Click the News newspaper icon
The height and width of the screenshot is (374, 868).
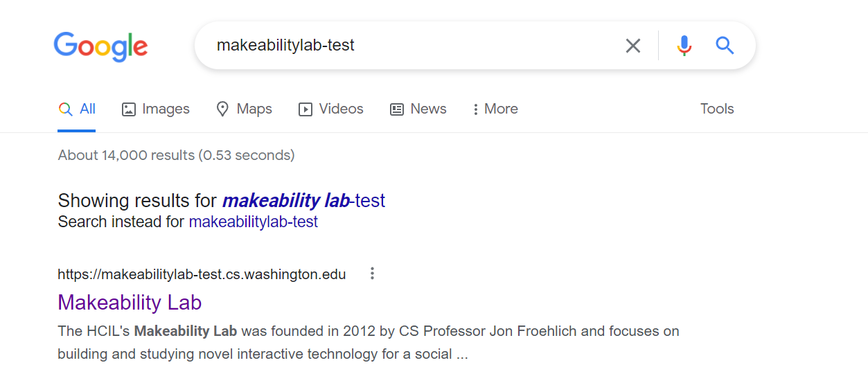point(397,109)
